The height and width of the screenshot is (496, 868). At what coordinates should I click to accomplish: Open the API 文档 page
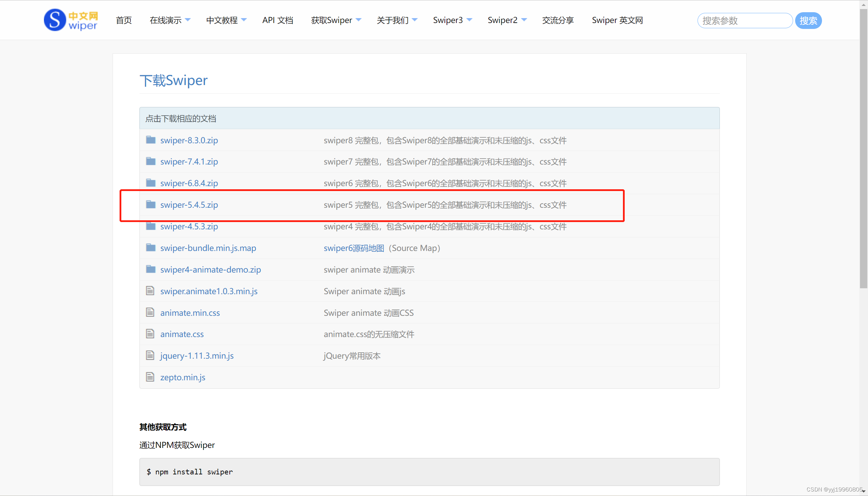click(x=277, y=20)
